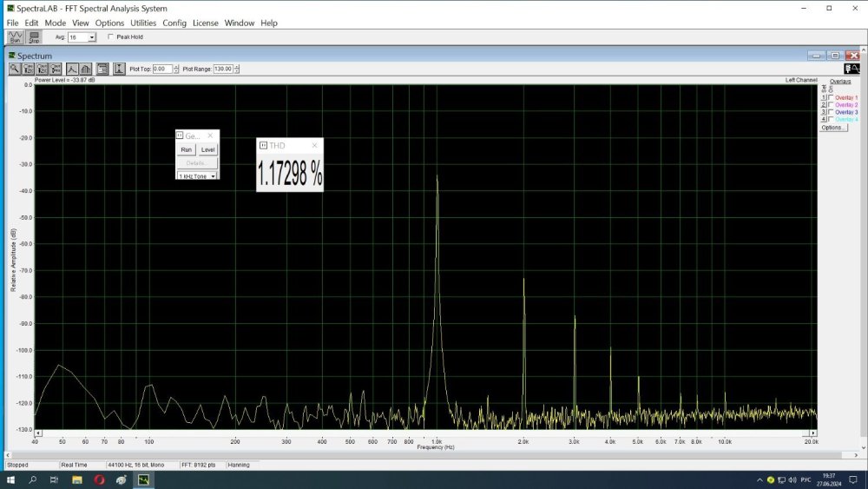868x489 pixels.
Task: Open the Utilities menu
Action: click(x=143, y=23)
